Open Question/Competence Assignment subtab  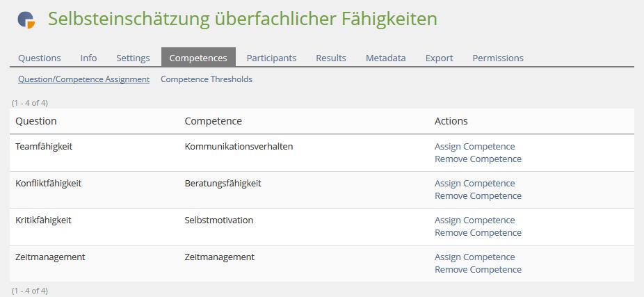(83, 79)
